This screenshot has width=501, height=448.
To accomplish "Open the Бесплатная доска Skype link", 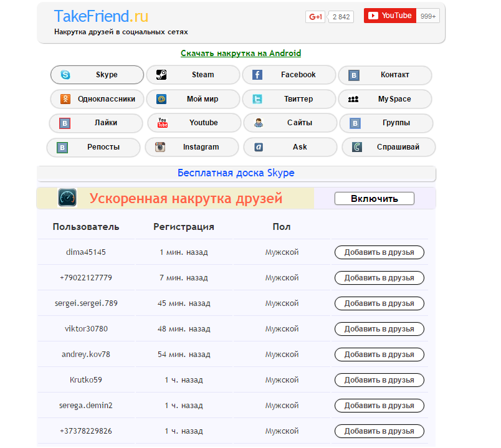I will click(x=236, y=173).
